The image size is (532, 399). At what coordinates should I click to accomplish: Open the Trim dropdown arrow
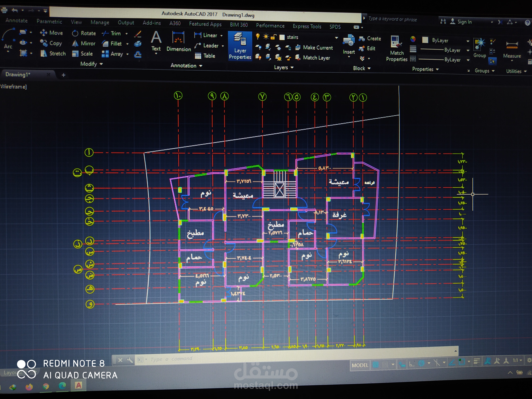coord(127,34)
